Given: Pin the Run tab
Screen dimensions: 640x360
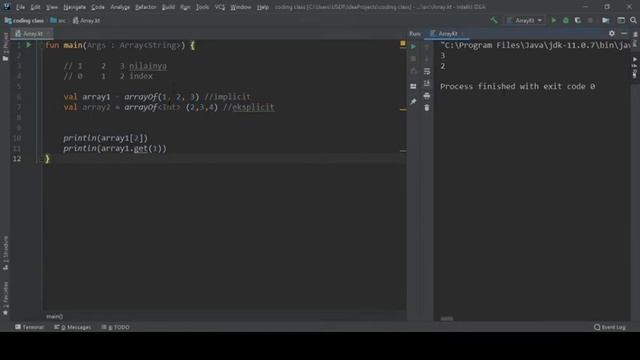Looking at the screenshot, I should 413,101.
